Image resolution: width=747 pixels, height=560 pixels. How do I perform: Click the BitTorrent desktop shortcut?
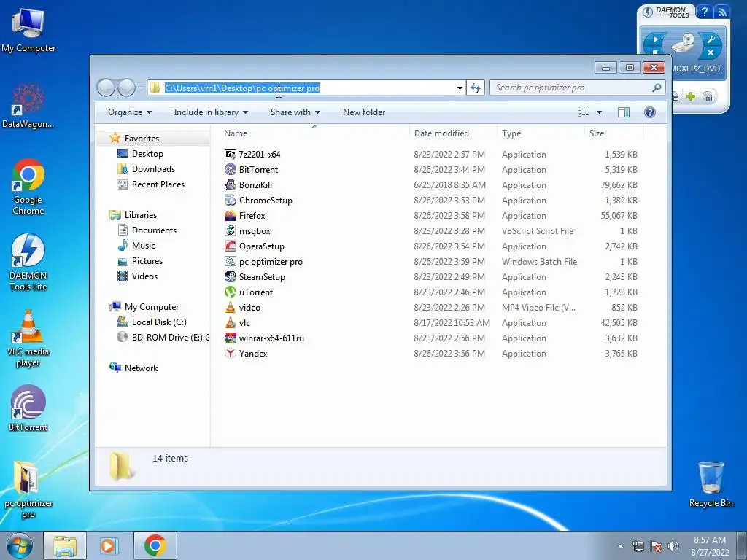click(28, 408)
